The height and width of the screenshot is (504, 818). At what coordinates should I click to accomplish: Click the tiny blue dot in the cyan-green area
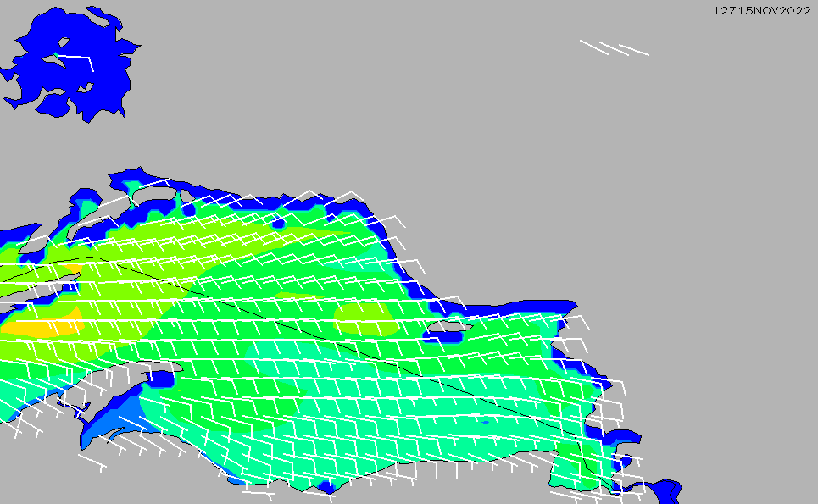[485, 421]
